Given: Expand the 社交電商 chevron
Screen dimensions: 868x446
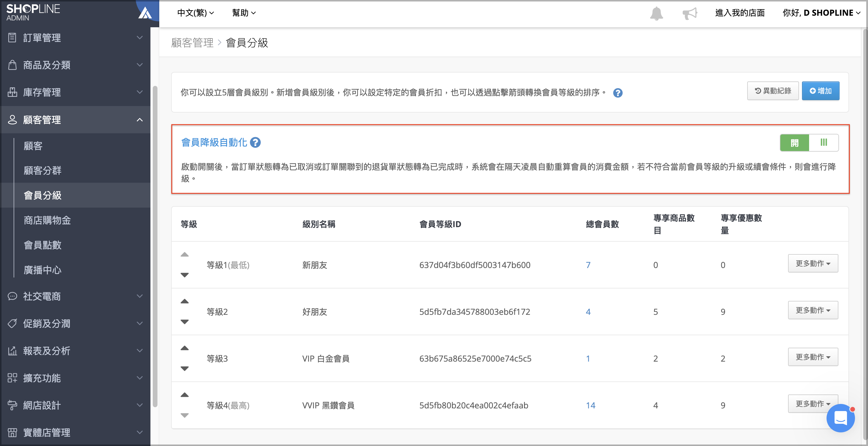Looking at the screenshot, I should [x=139, y=296].
